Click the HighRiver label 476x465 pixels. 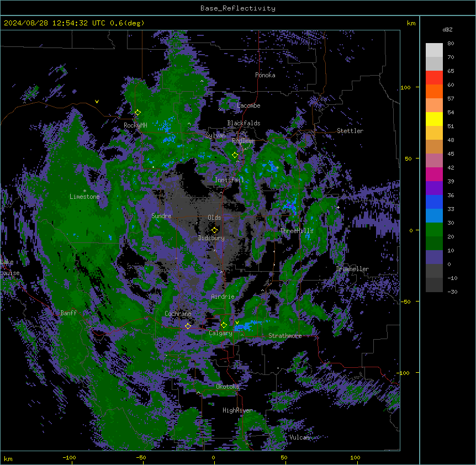[x=237, y=410]
